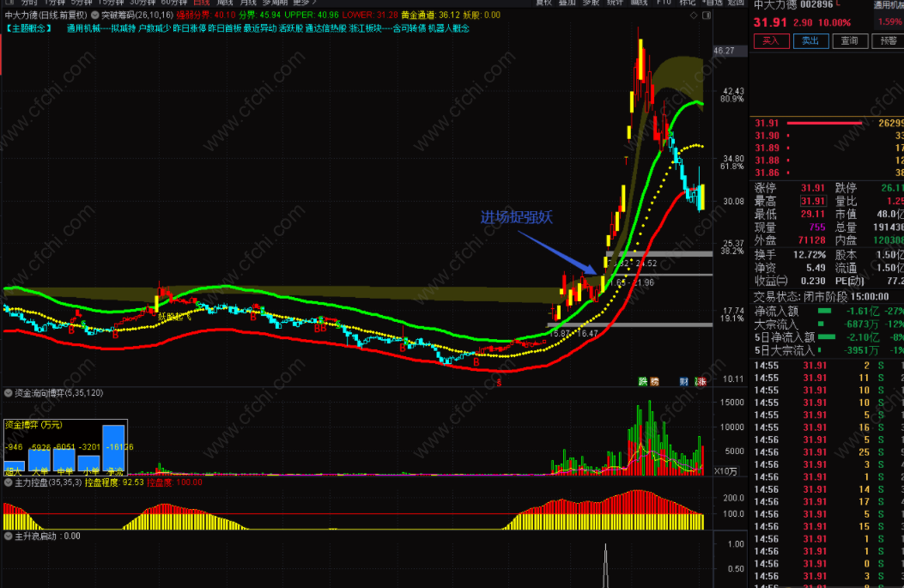
Task: Open the 资金流向博弈 indicator dropdown
Action: [9, 393]
